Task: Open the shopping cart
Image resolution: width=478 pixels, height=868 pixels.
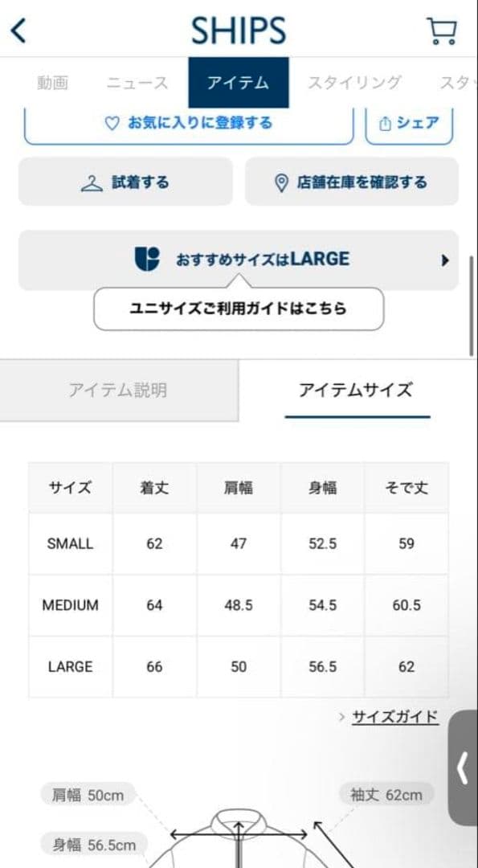Action: (x=443, y=31)
